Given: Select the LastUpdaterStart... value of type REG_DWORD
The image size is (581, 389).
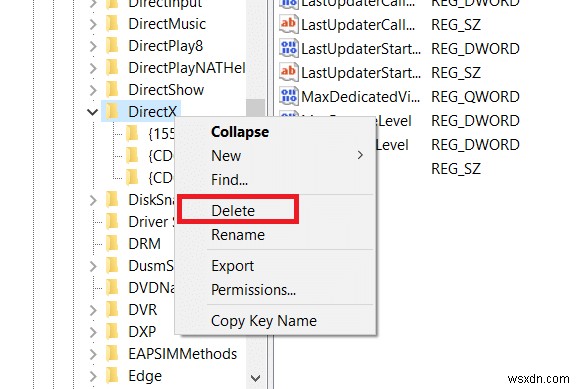Looking at the screenshot, I should 361,49.
